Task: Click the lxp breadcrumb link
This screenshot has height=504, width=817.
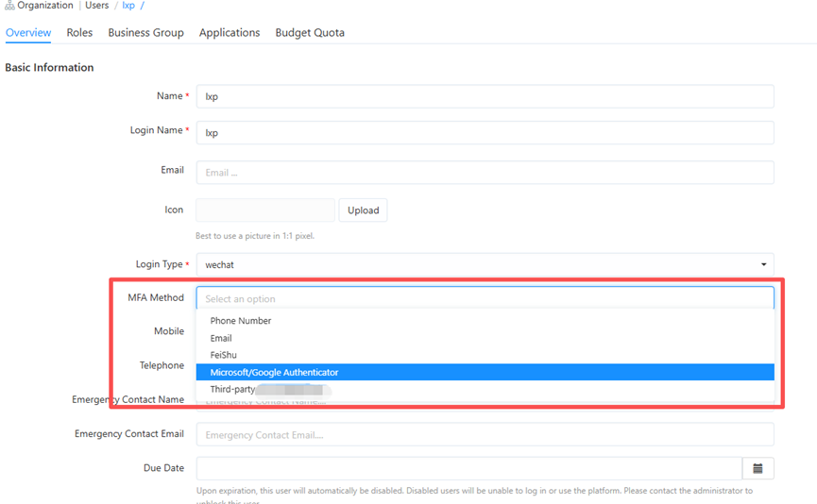Action: [x=128, y=6]
